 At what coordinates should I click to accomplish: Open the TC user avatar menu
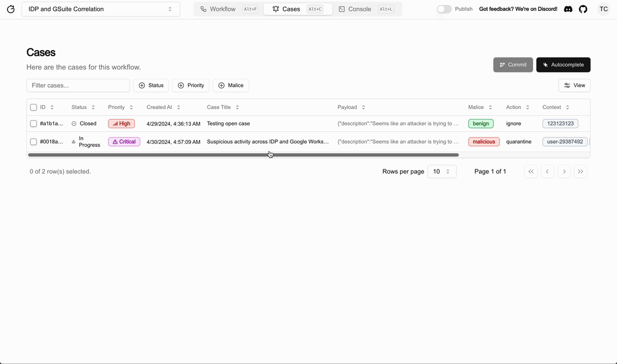coord(604,9)
